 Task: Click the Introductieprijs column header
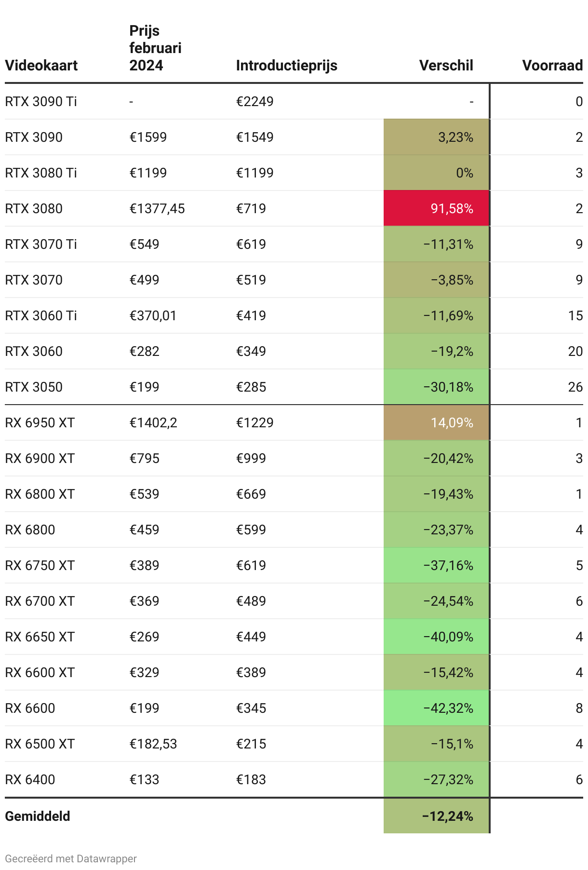point(286,65)
